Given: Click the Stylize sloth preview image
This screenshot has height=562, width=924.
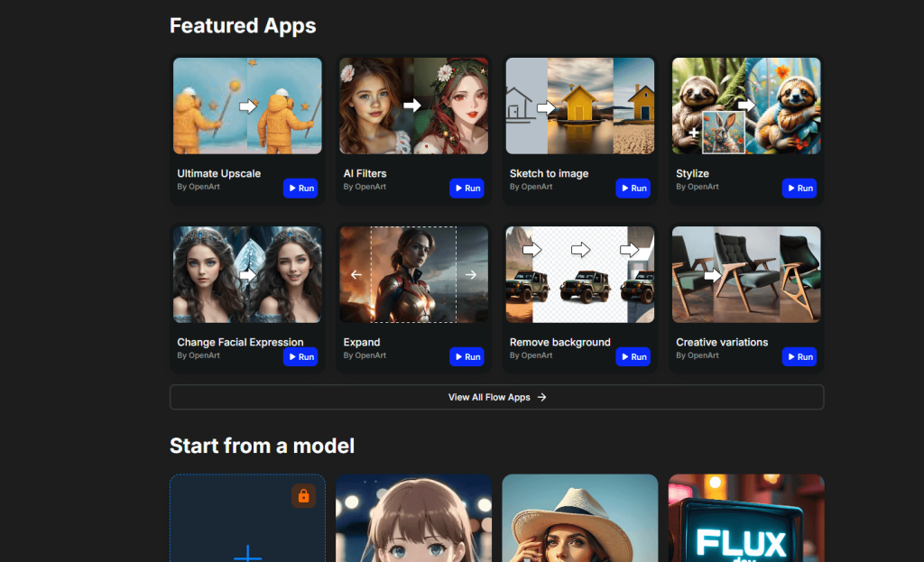Looking at the screenshot, I should [746, 106].
